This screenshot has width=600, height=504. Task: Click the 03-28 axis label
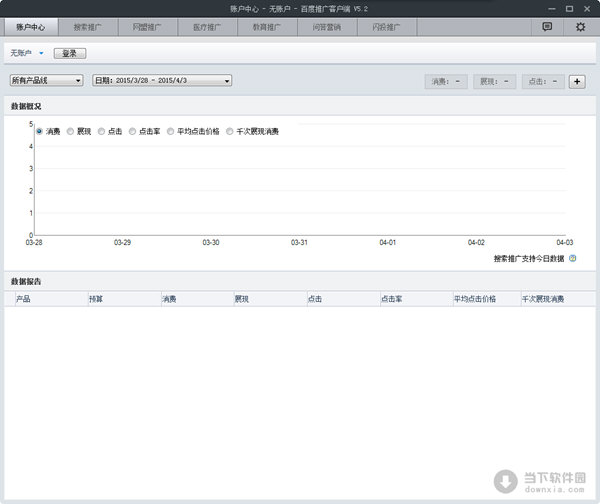coord(34,242)
